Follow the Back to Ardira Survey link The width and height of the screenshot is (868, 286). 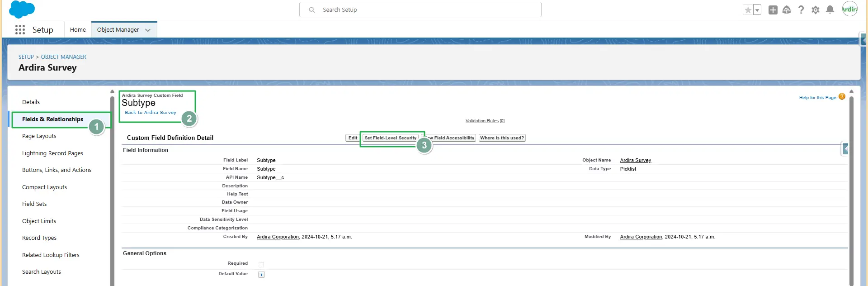click(x=151, y=113)
